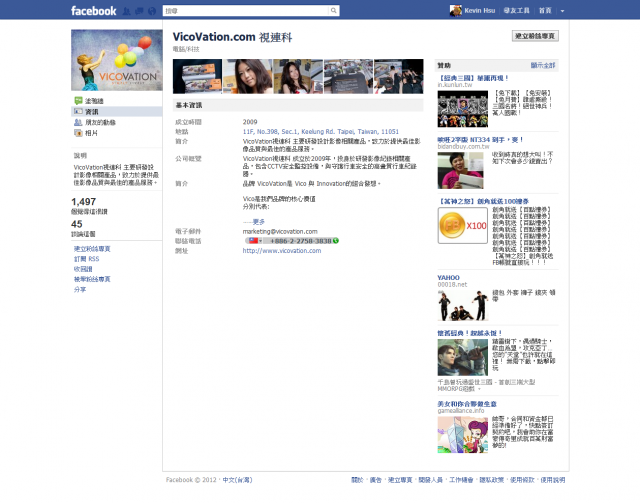640x503 pixels.
Task: Open the advertising link in footer
Action: click(376, 480)
